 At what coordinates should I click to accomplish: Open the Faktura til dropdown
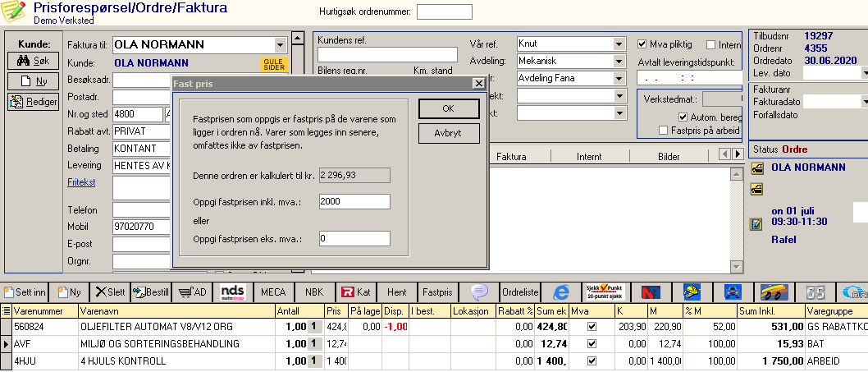(x=279, y=45)
